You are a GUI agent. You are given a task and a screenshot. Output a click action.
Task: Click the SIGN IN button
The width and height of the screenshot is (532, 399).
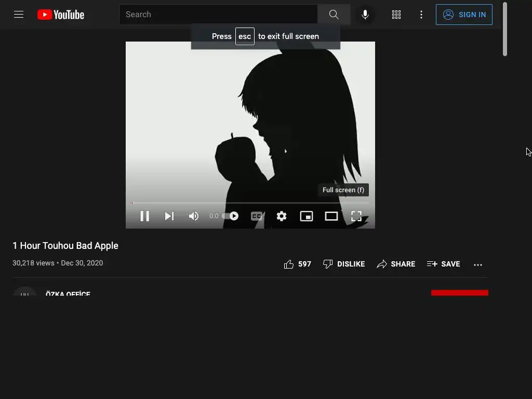tap(464, 15)
